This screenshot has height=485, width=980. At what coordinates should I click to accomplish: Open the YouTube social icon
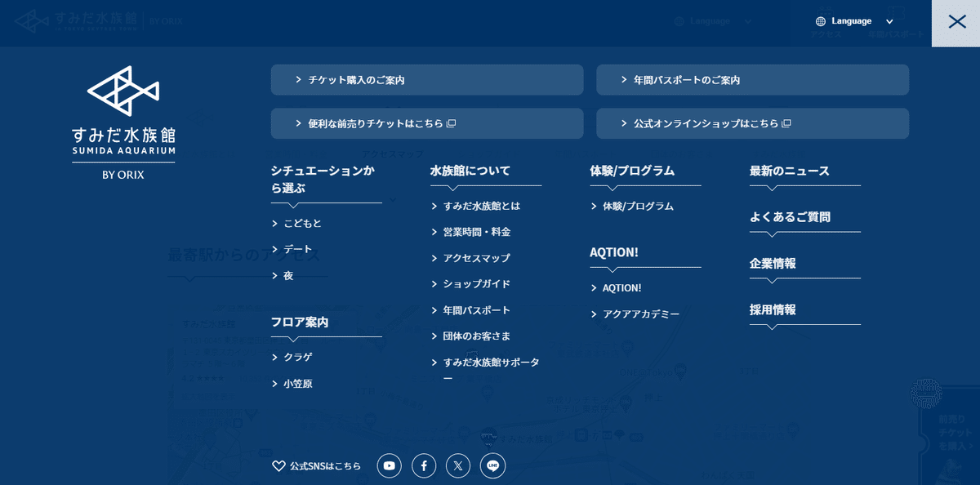pyautogui.click(x=390, y=465)
